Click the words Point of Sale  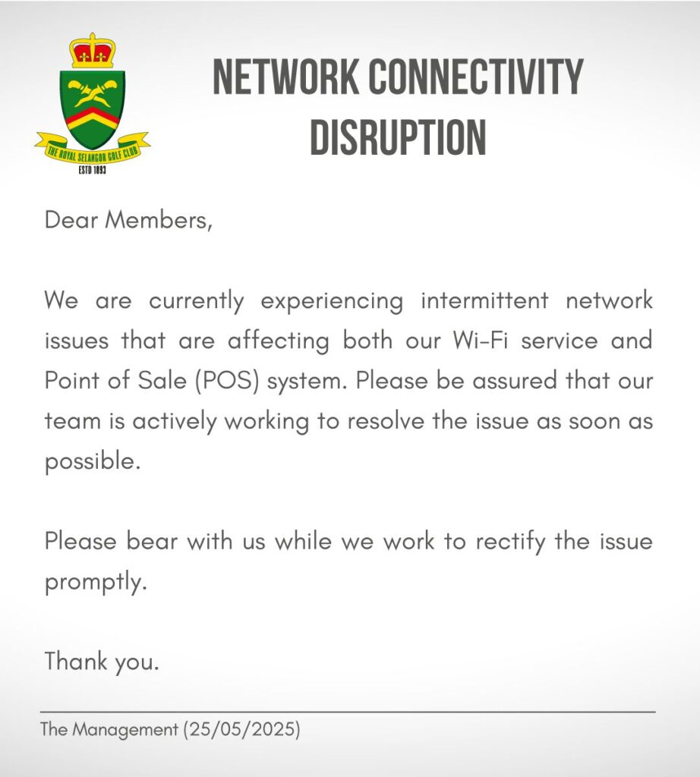click(x=115, y=381)
